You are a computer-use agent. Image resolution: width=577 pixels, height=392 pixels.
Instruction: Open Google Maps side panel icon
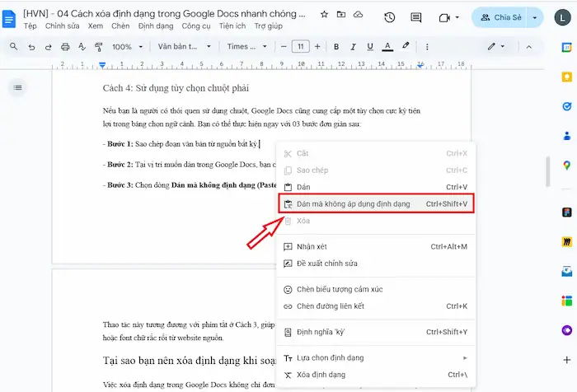tap(567, 164)
